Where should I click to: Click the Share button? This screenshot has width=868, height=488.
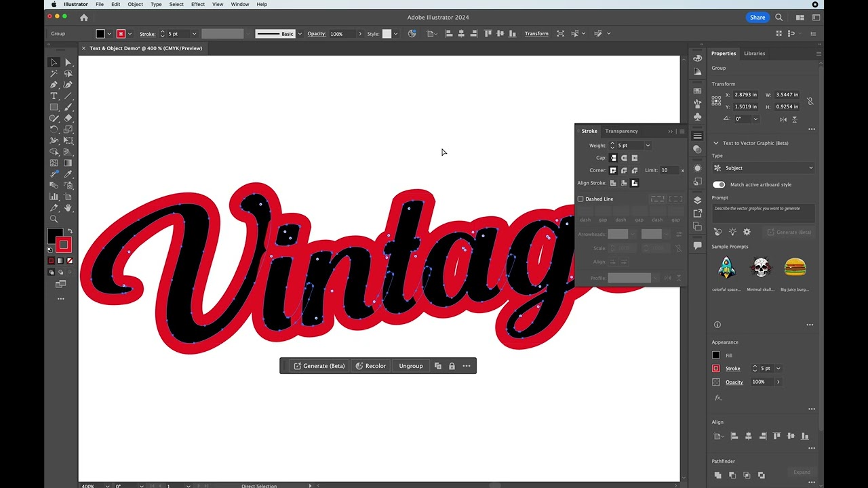pyautogui.click(x=757, y=18)
